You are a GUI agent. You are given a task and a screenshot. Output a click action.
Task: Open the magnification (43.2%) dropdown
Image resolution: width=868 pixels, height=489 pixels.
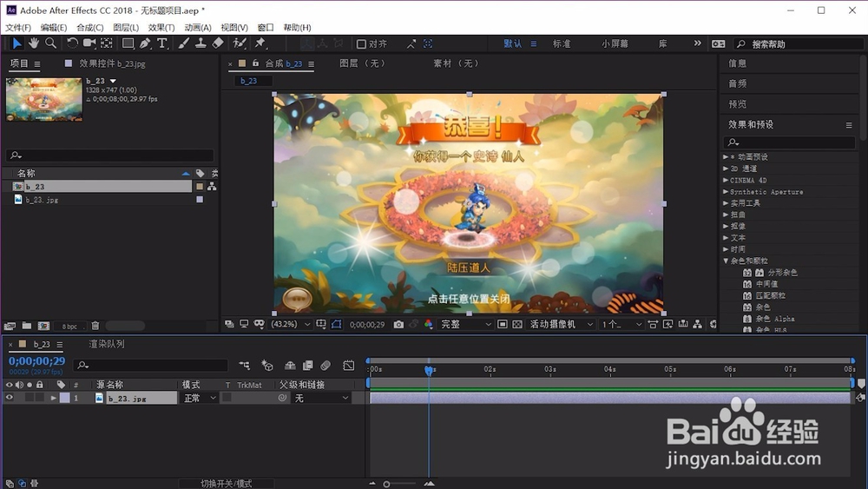coord(290,325)
